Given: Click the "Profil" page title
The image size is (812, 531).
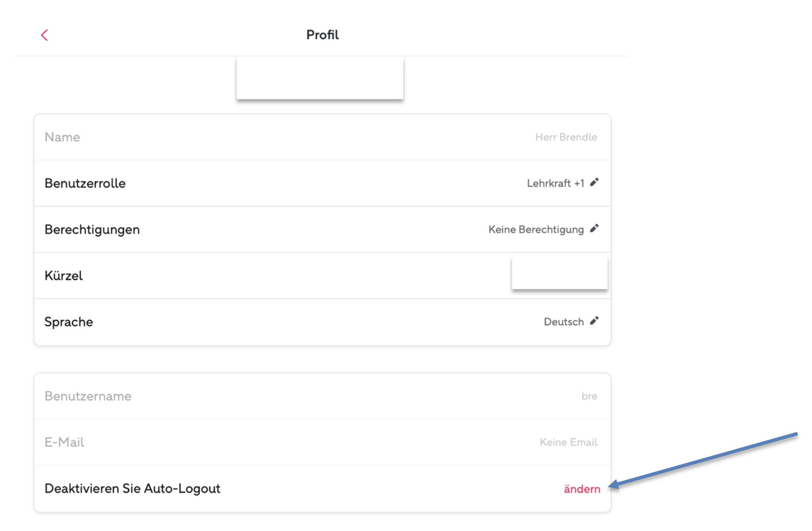Looking at the screenshot, I should (x=322, y=35).
